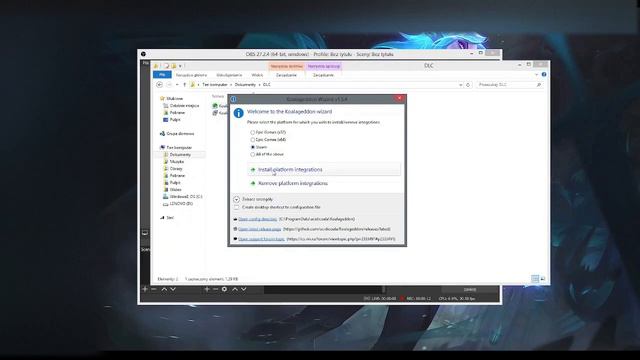This screenshot has height=360, width=640.
Task: Click the Properties quick access icon
Action: (167, 66)
